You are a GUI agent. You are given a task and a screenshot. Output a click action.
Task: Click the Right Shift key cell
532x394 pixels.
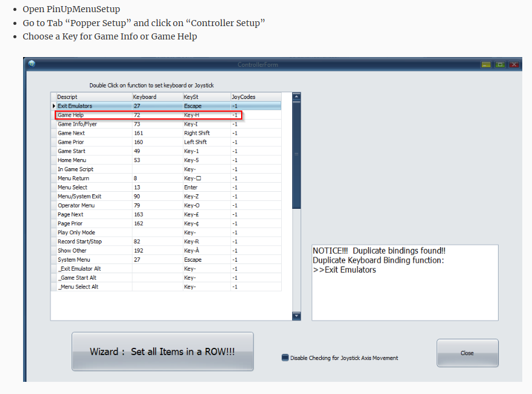pyautogui.click(x=207, y=133)
